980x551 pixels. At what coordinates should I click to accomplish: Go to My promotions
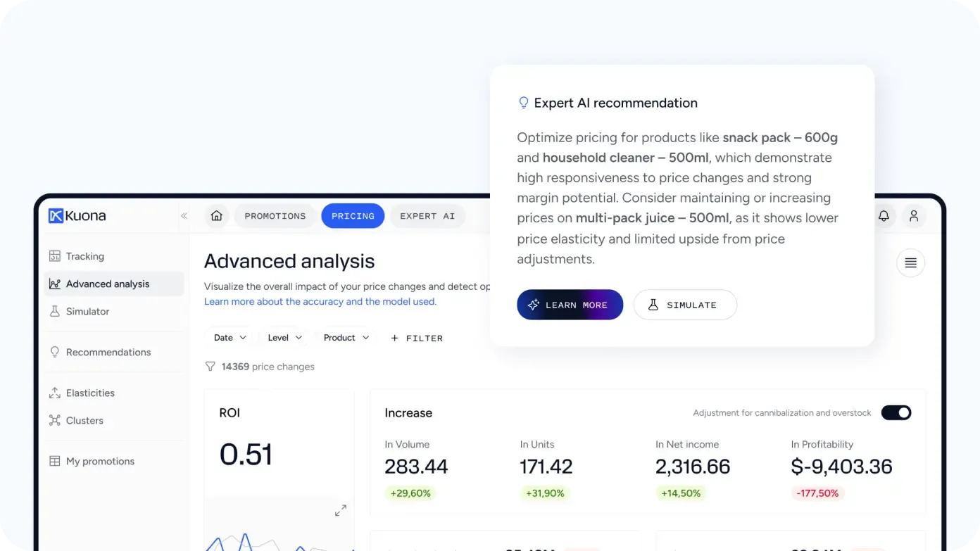click(x=99, y=461)
